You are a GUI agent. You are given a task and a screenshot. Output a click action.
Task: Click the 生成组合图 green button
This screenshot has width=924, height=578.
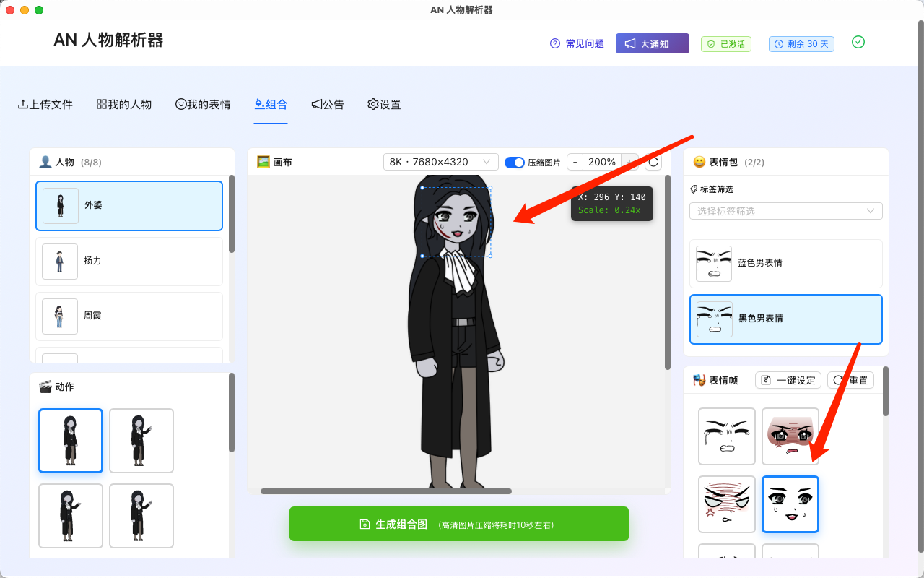tap(458, 524)
